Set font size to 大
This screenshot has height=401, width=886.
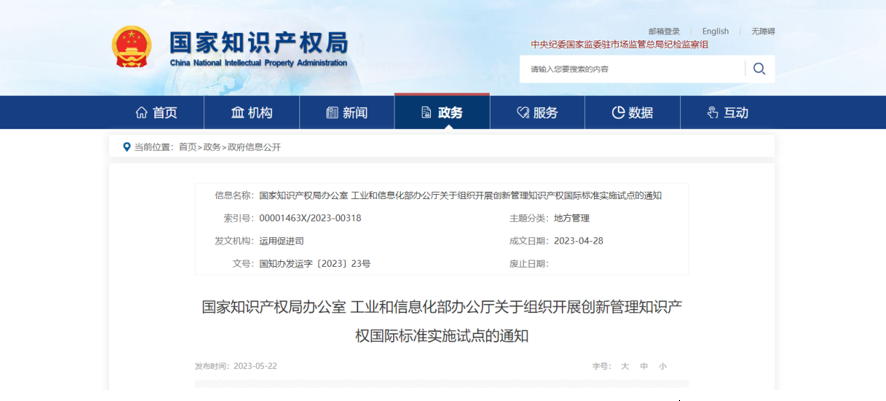point(625,366)
